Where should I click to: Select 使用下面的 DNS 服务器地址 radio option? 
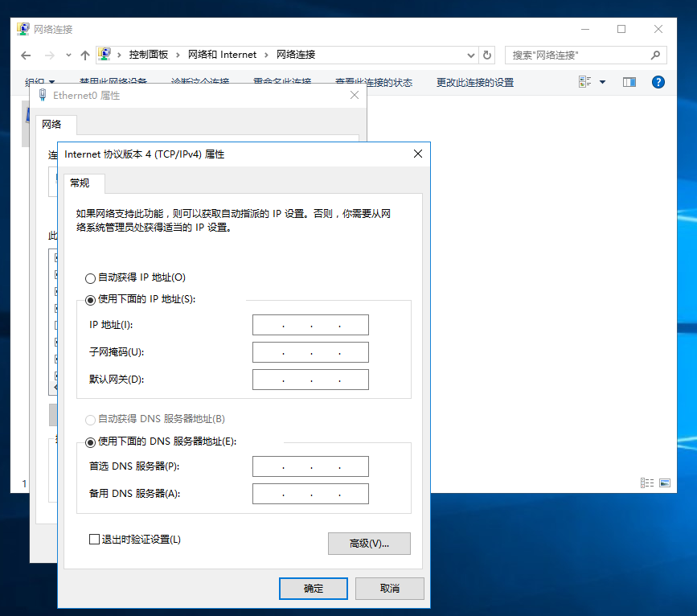(x=161, y=441)
